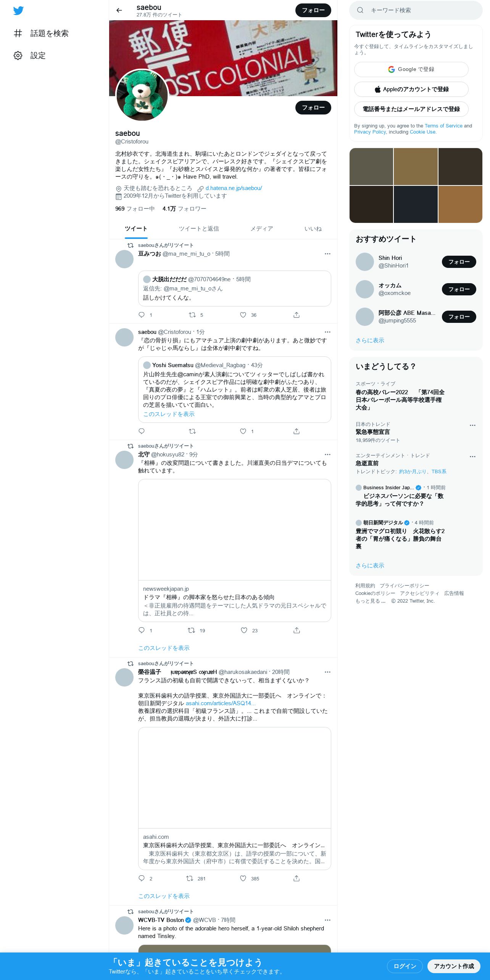Open 話題を検索 explore hashtag icon

[x=18, y=33]
